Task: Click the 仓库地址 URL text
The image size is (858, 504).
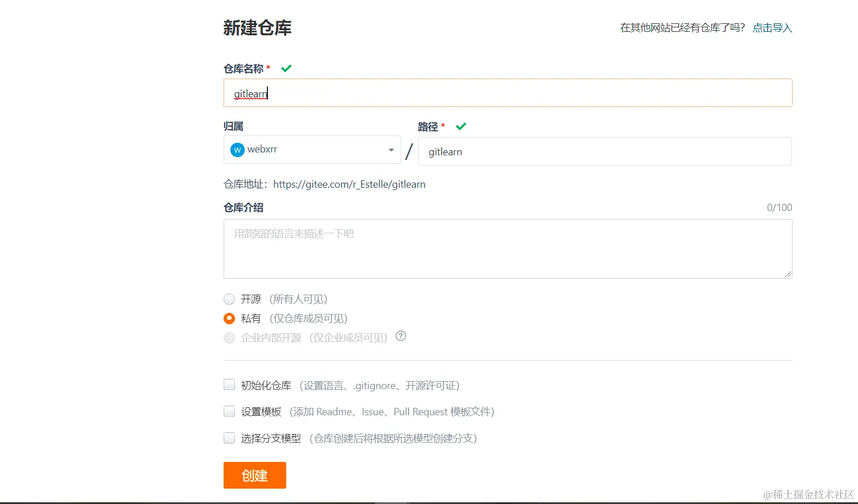Action: click(349, 184)
